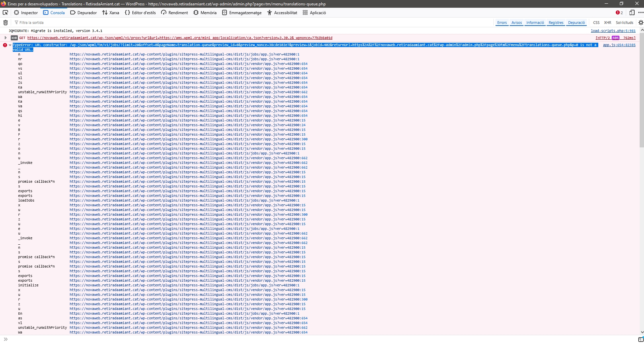This screenshot has width=644, height=350.
Task: Click the error count badge
Action: pos(619,13)
